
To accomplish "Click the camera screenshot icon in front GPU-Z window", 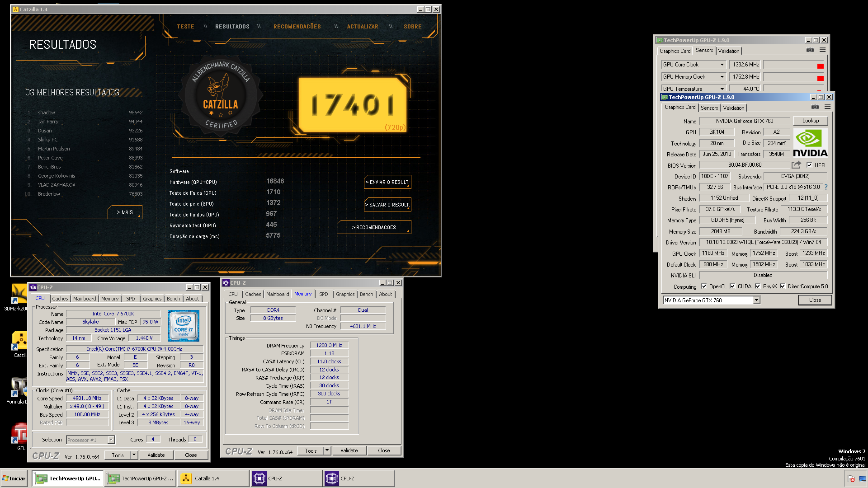I will click(815, 107).
